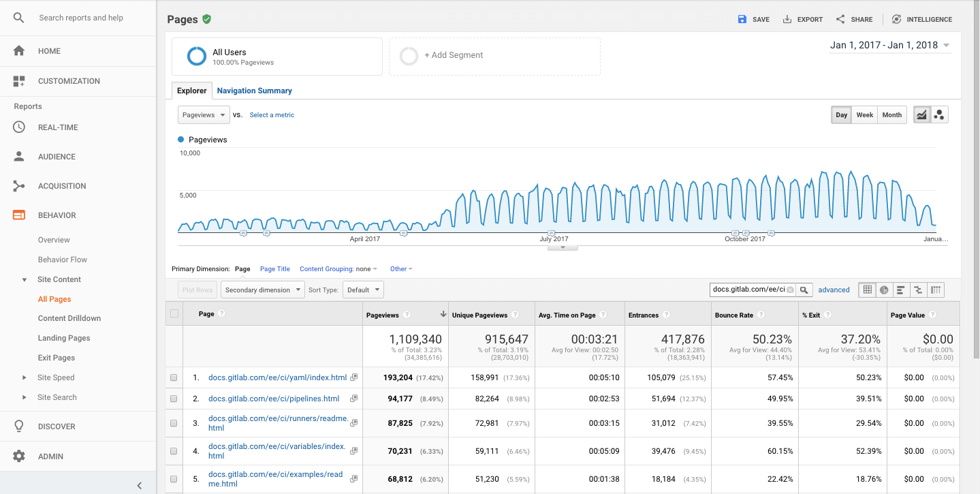980x494 pixels.
Task: Select the performance bar view
Action: (x=901, y=290)
